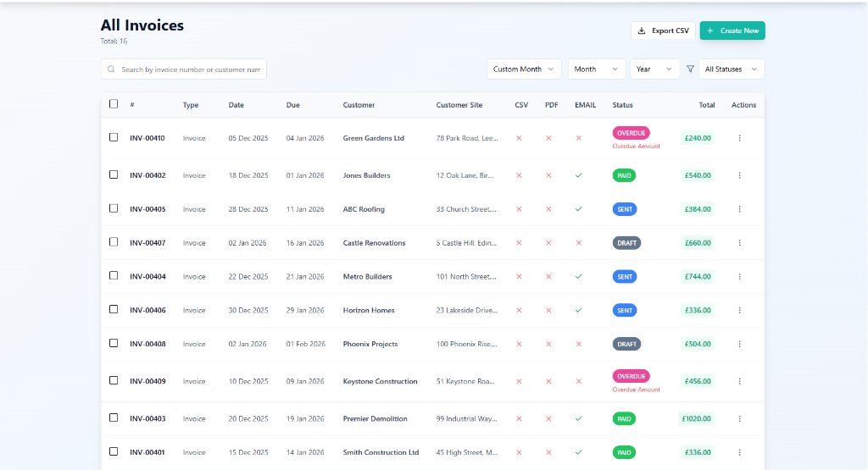
Task: Focus the invoice search input field
Action: pyautogui.click(x=184, y=69)
